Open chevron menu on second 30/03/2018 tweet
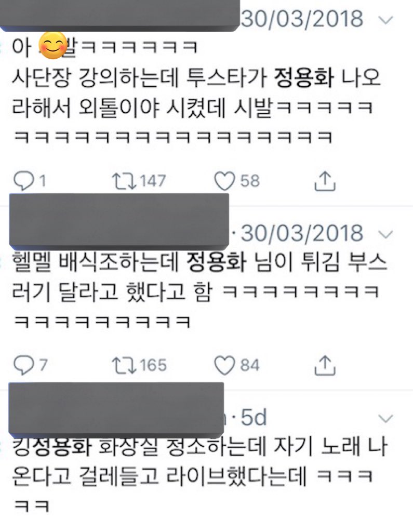413x532 pixels. click(x=385, y=234)
